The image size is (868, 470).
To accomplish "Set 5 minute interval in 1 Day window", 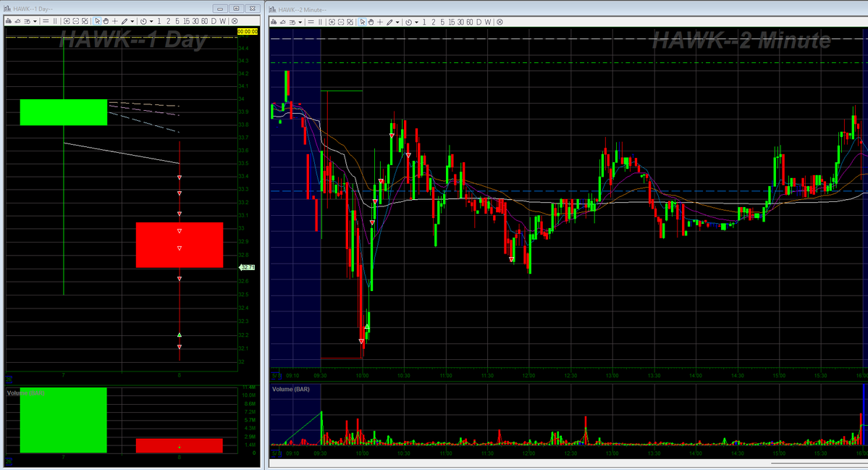I will point(177,21).
